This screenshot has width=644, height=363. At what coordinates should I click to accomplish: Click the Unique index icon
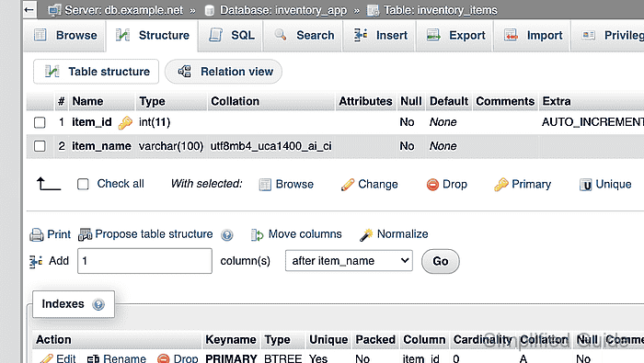pos(586,185)
